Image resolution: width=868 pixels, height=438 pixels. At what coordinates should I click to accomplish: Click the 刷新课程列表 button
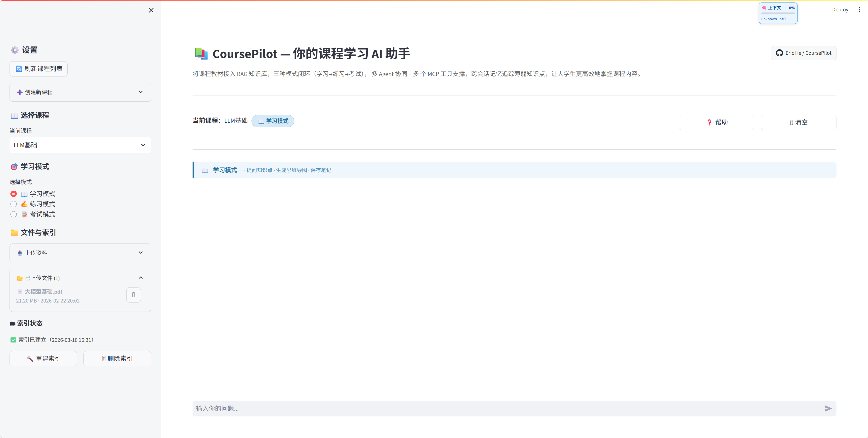(38, 69)
